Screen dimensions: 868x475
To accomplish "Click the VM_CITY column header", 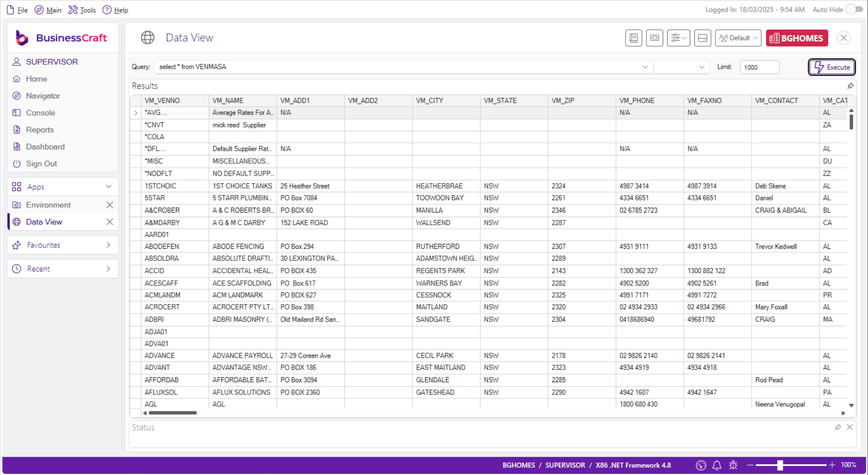I will coord(446,100).
